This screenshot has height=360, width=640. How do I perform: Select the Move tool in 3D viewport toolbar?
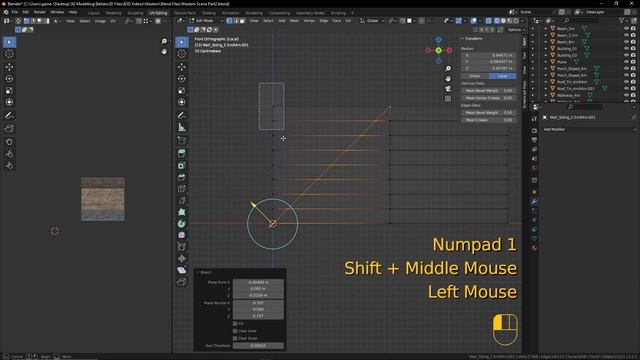[x=182, y=66]
